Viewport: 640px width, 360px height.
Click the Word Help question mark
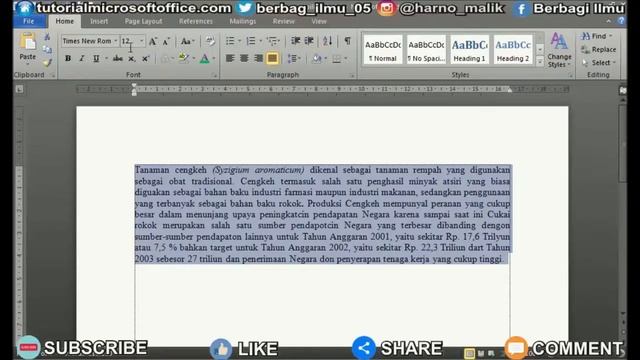click(x=621, y=21)
